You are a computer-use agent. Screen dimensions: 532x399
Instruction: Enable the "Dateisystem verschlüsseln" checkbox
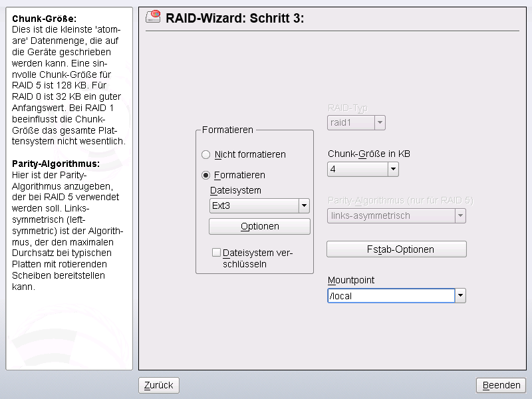click(216, 253)
